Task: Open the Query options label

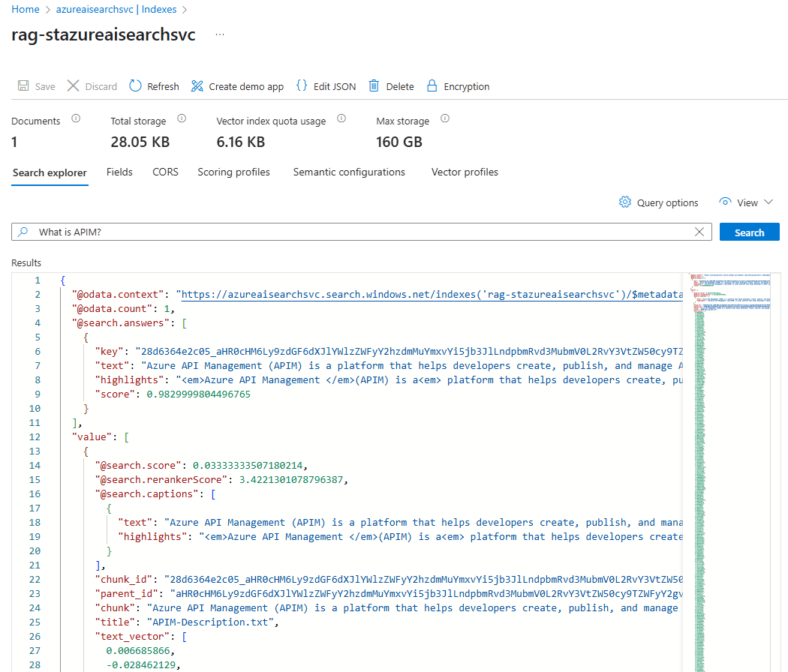Action: [667, 203]
